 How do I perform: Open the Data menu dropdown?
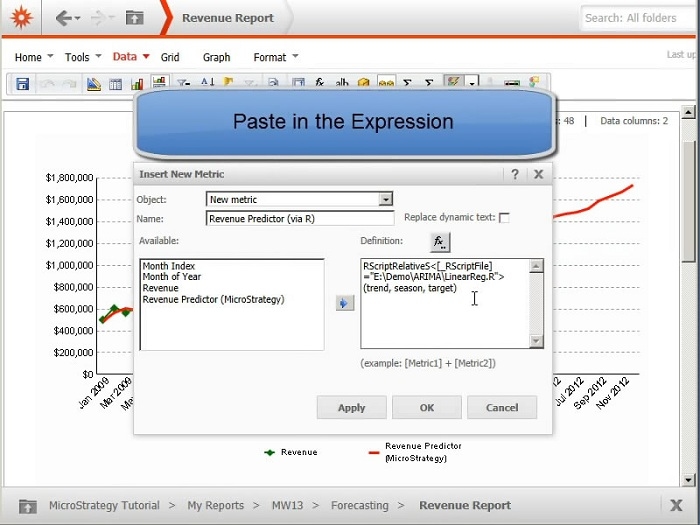click(x=130, y=57)
